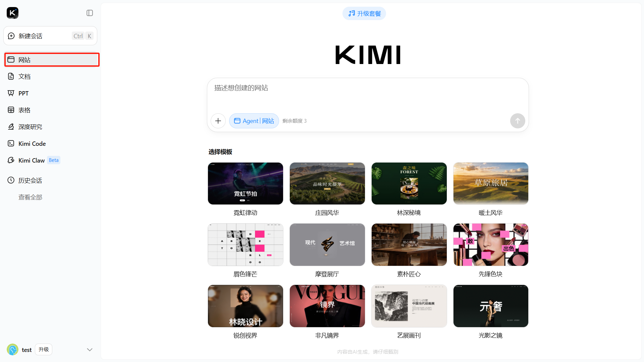Select the 光影之镜 template thumbnail
This screenshot has height=362, width=644.
(x=490, y=306)
